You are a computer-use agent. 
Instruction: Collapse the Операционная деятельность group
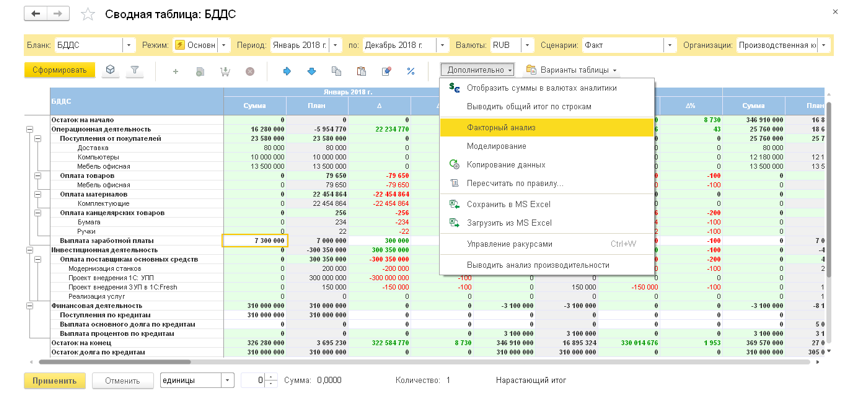pyautogui.click(x=29, y=129)
